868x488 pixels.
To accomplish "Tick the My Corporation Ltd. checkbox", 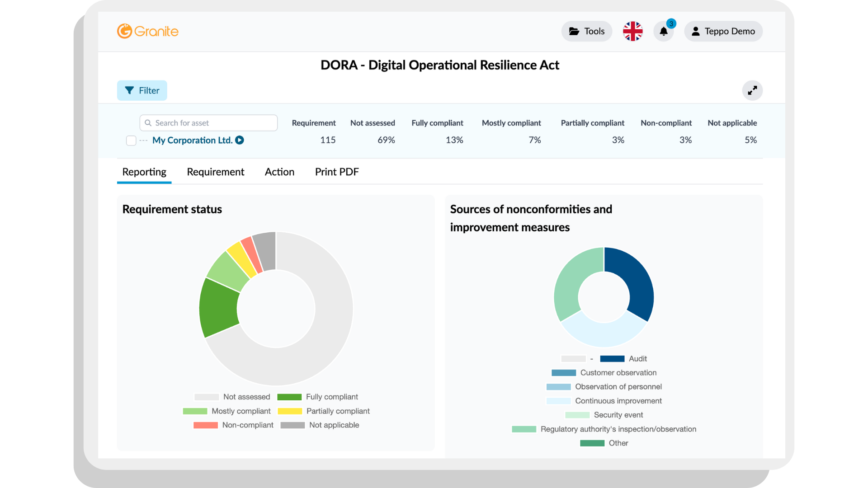I will coord(131,141).
